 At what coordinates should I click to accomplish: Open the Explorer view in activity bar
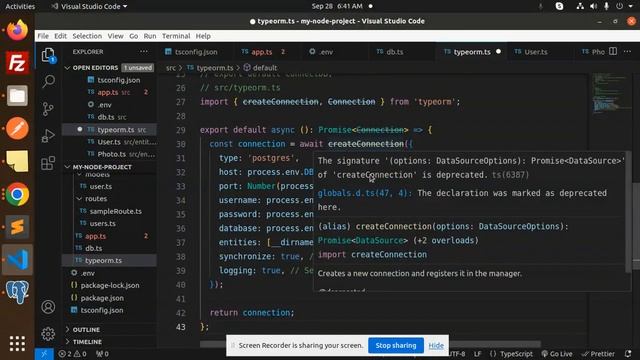[48, 55]
